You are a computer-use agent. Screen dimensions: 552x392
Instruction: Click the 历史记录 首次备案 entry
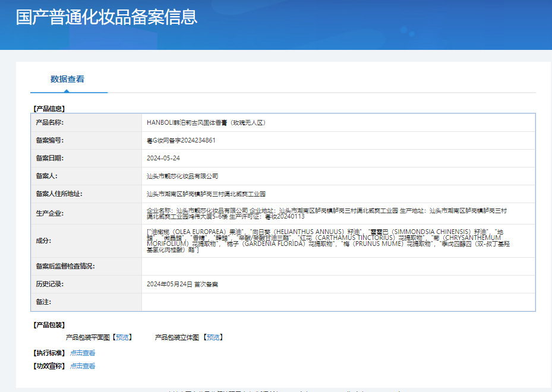182,284
